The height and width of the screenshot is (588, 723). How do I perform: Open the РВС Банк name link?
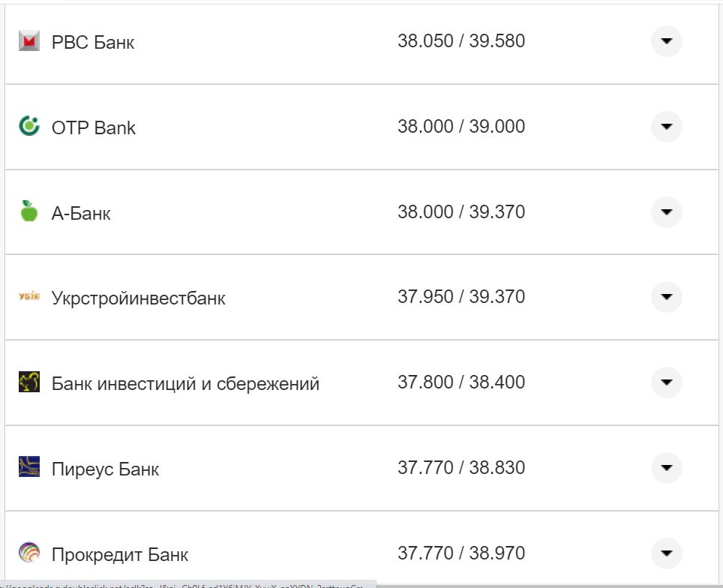point(93,43)
